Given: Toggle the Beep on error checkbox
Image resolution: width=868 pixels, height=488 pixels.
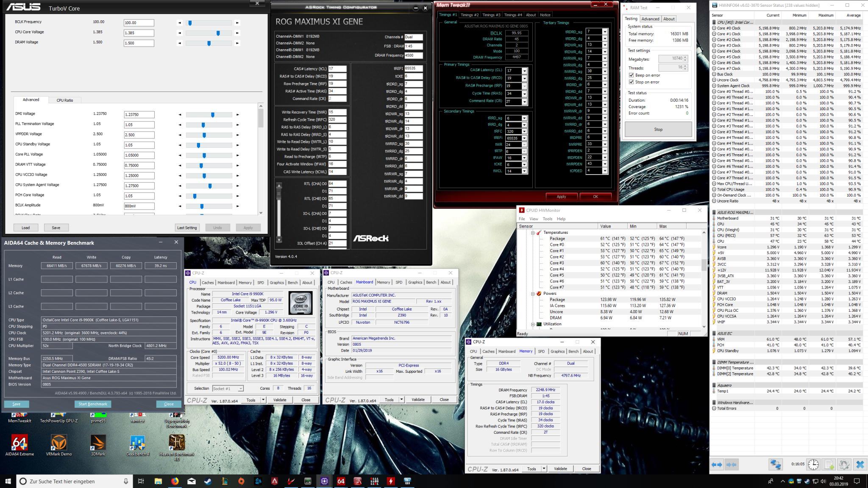Looking at the screenshot, I should [x=632, y=75].
